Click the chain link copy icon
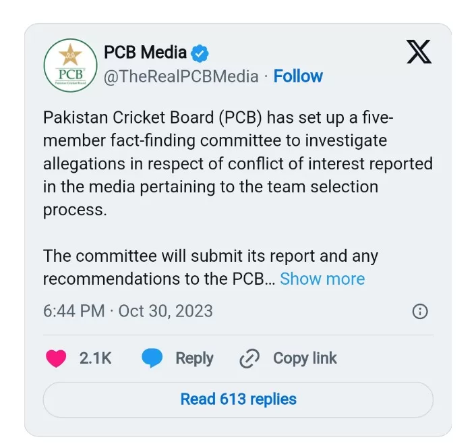Viewport: 476px width, 448px height. tap(249, 358)
